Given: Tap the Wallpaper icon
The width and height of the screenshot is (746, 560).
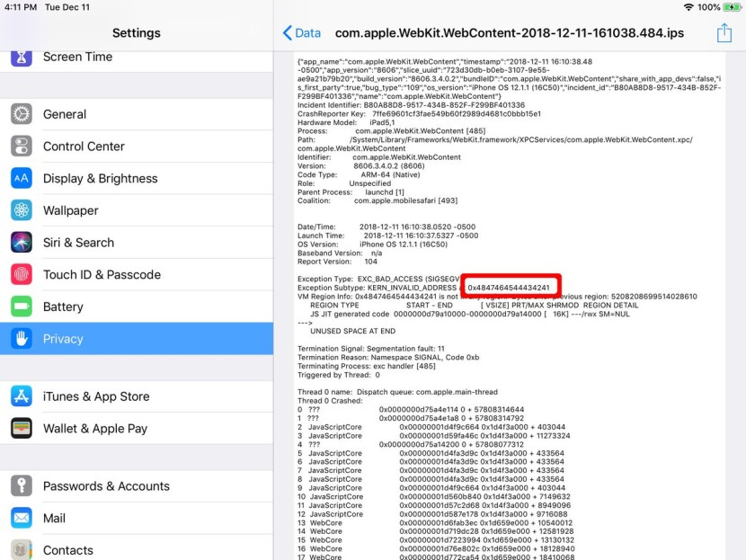Looking at the screenshot, I should [x=21, y=210].
